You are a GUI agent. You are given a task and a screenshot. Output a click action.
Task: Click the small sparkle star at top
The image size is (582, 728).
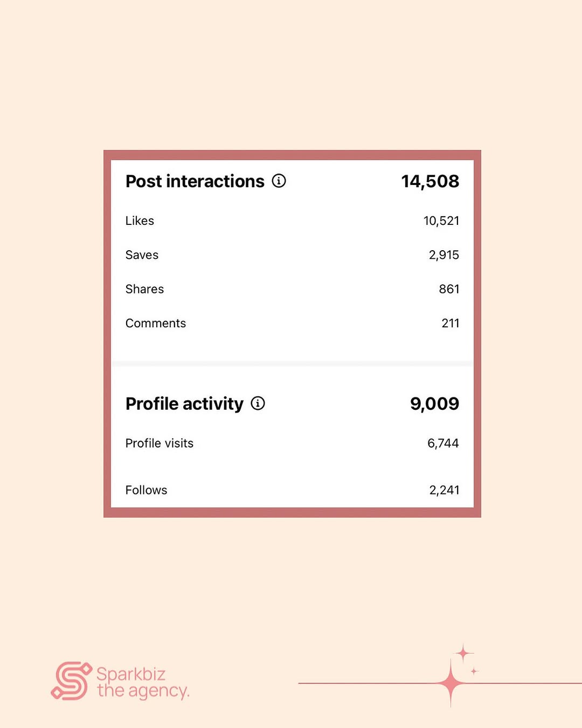point(462,654)
